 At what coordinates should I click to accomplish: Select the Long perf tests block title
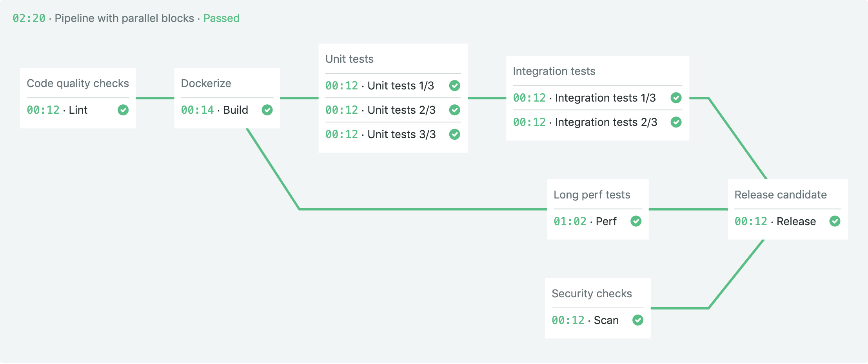click(592, 195)
